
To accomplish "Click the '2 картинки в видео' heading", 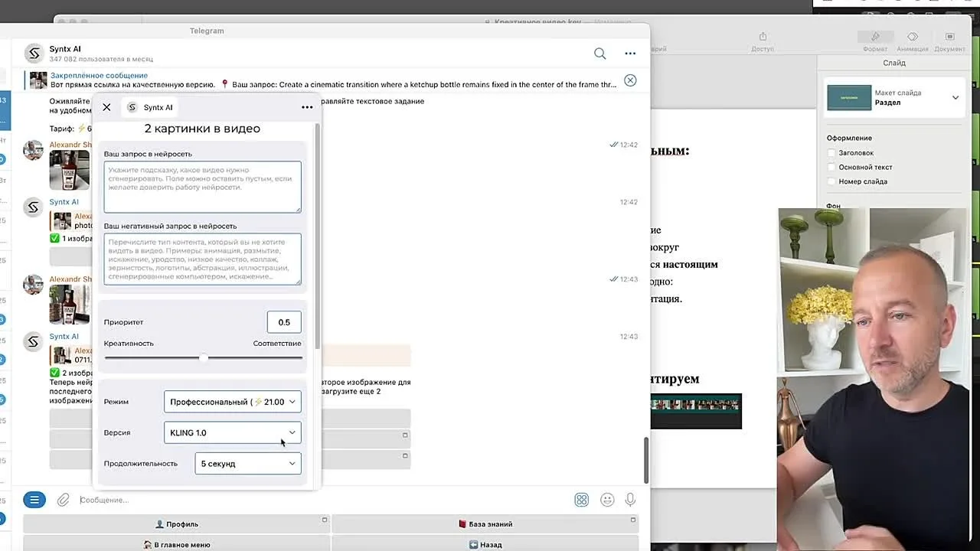I will (202, 129).
